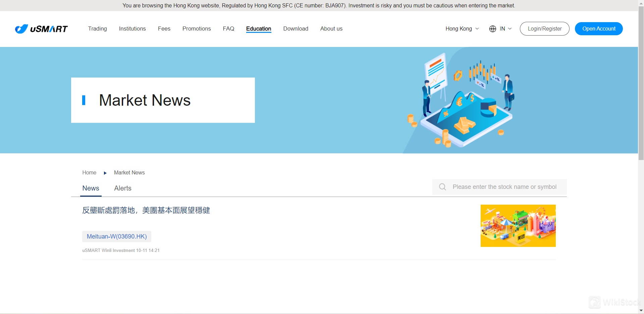The height and width of the screenshot is (314, 644).
Task: Click the breadcrumb arrow icon
Action: 105,173
